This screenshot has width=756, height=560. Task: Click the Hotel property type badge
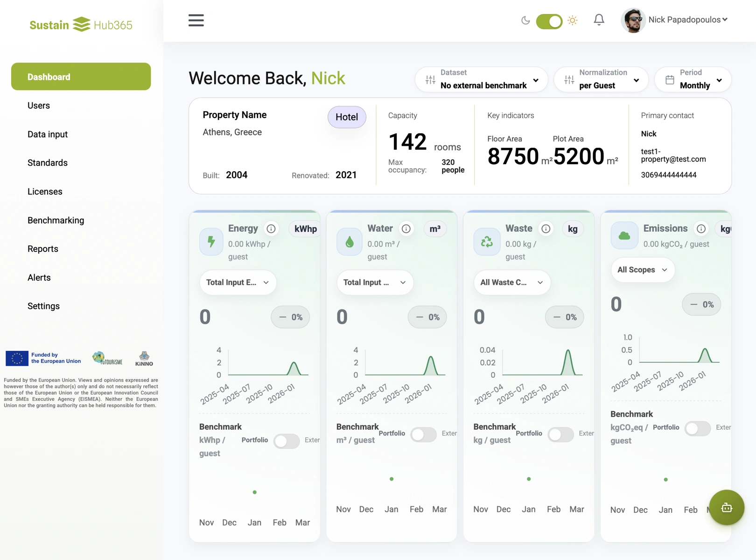pyautogui.click(x=347, y=117)
